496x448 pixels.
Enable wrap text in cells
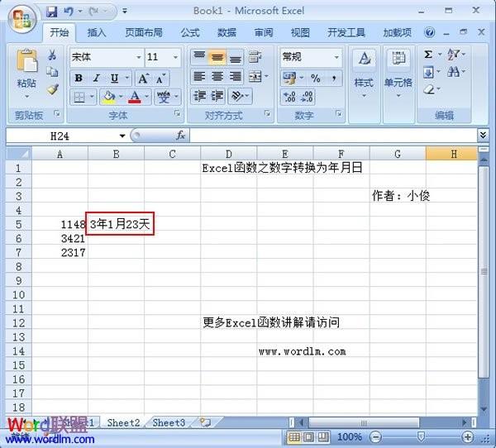coord(255,57)
